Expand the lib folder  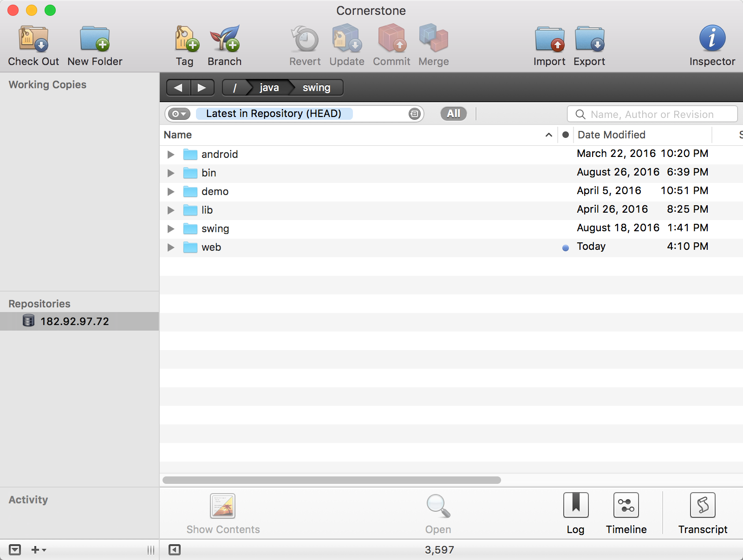(171, 210)
